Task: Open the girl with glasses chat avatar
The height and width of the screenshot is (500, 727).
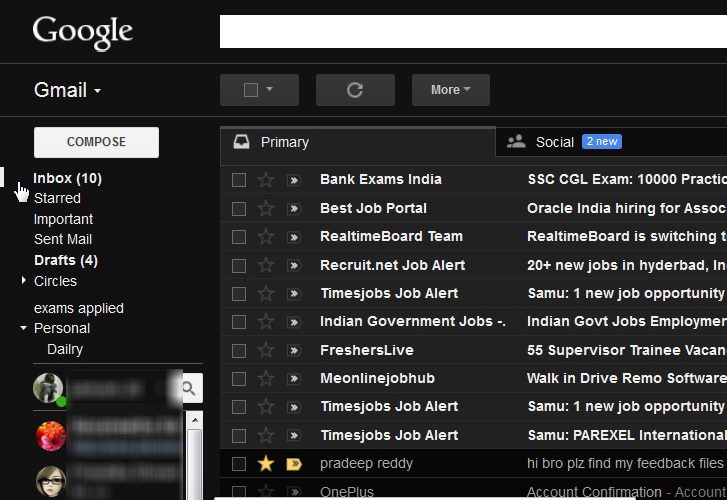Action: click(x=51, y=481)
